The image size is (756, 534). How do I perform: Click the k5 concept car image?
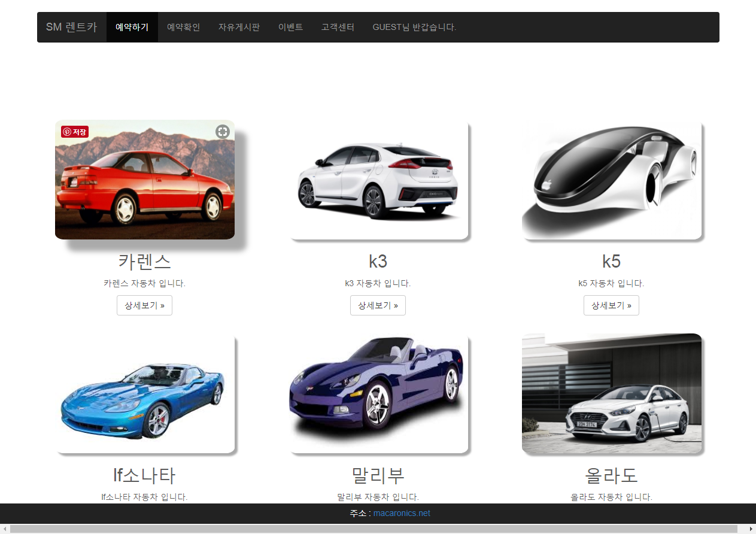coord(612,180)
